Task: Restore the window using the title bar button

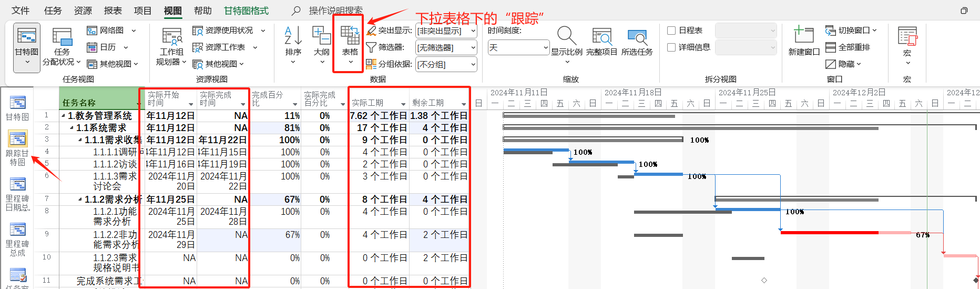Action: (964, 11)
